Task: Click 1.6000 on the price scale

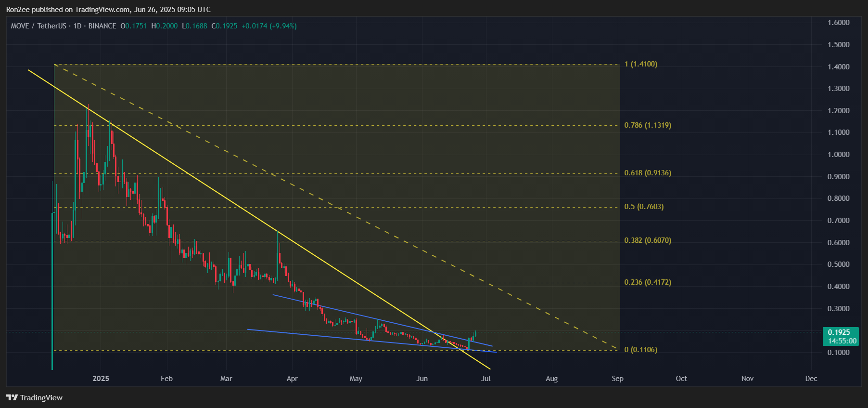Action: (838, 23)
